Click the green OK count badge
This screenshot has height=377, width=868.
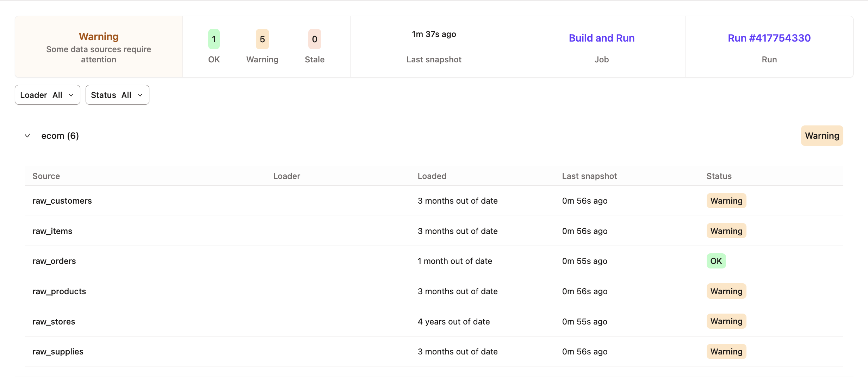(214, 39)
